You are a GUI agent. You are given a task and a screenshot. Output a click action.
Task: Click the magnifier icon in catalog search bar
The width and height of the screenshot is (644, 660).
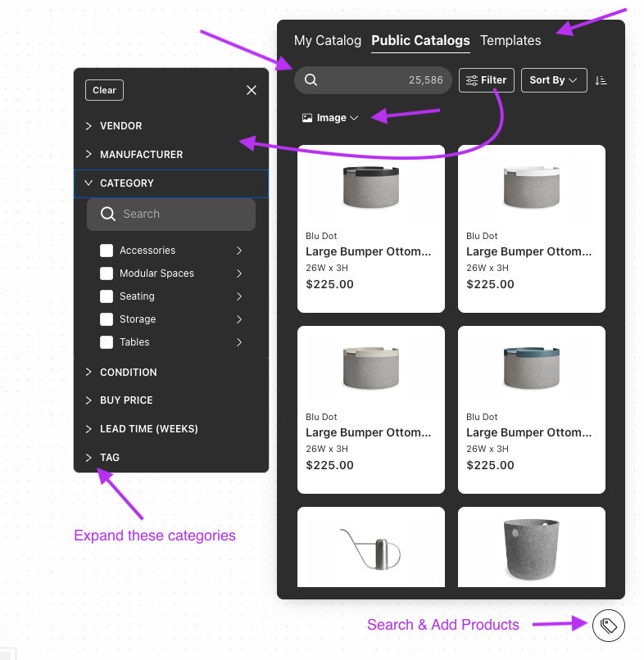click(x=311, y=80)
